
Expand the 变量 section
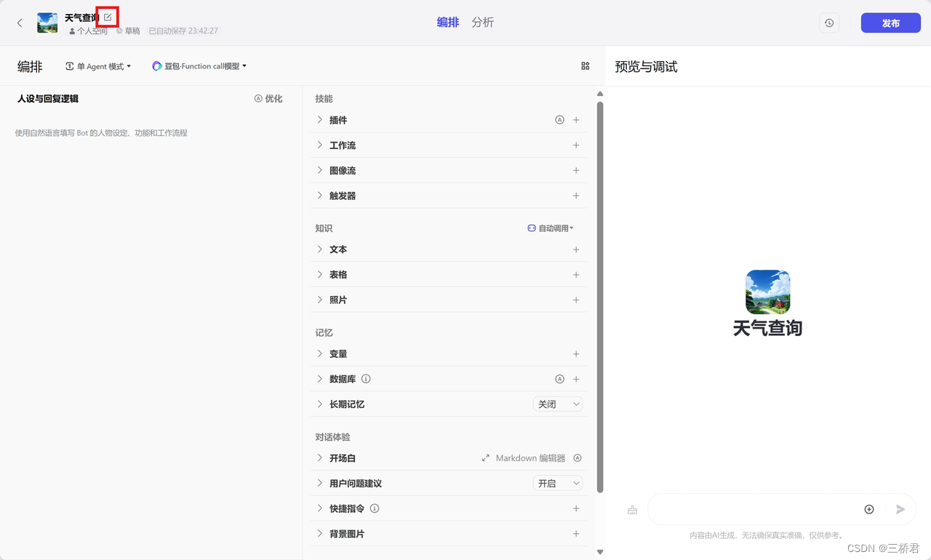pos(320,354)
